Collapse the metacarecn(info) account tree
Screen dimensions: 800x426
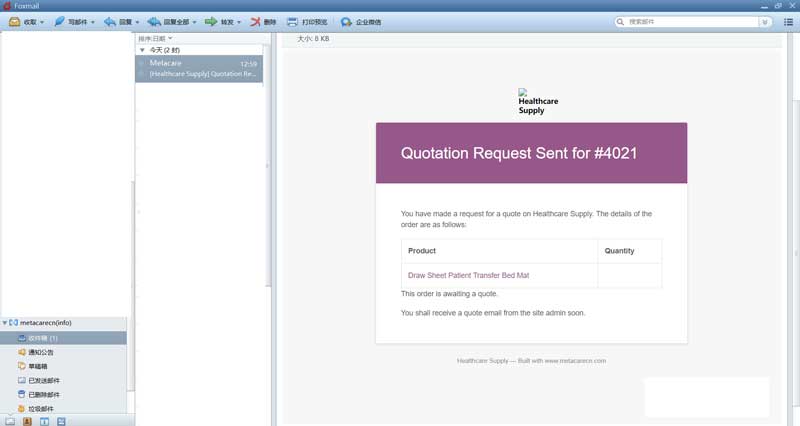(5, 323)
